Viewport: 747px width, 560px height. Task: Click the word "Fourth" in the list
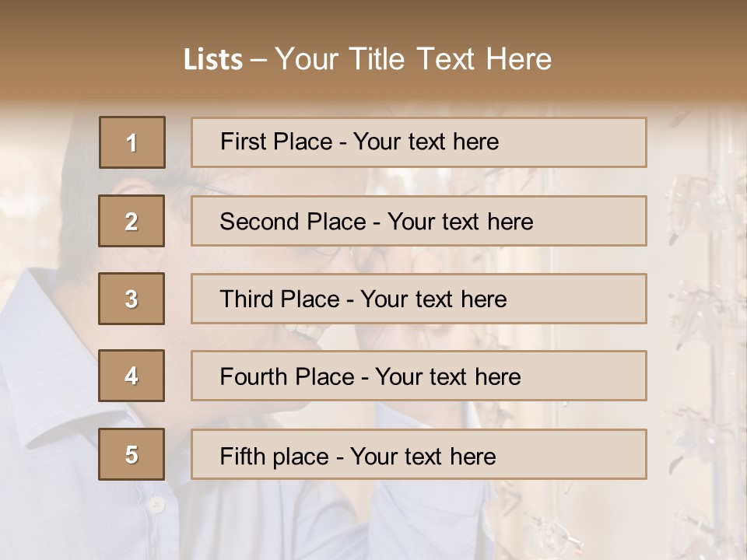[x=254, y=377]
